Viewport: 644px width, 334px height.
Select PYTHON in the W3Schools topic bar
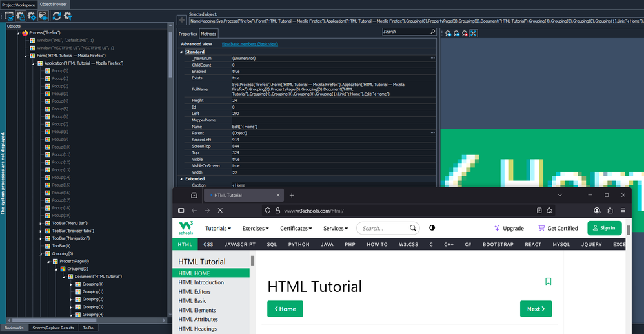[299, 244]
